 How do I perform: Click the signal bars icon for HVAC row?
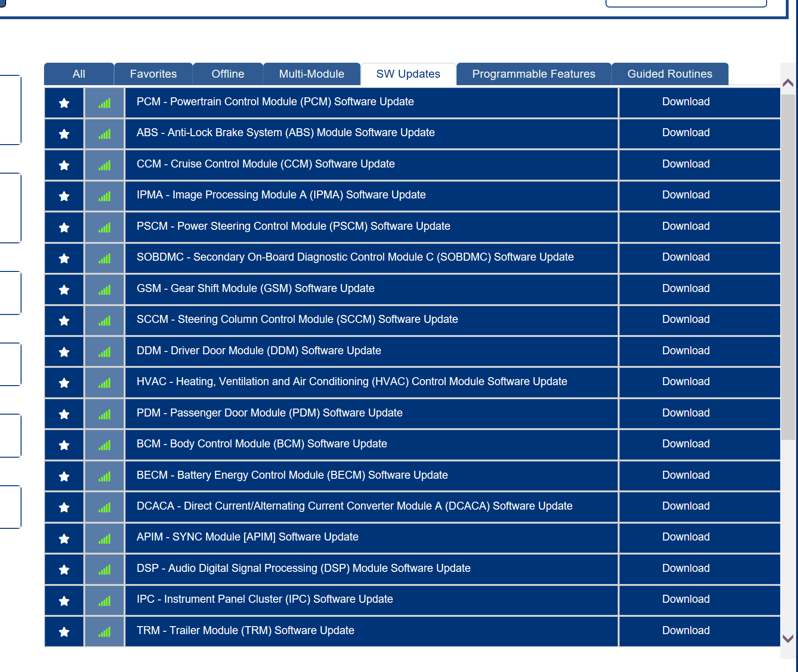(x=104, y=383)
